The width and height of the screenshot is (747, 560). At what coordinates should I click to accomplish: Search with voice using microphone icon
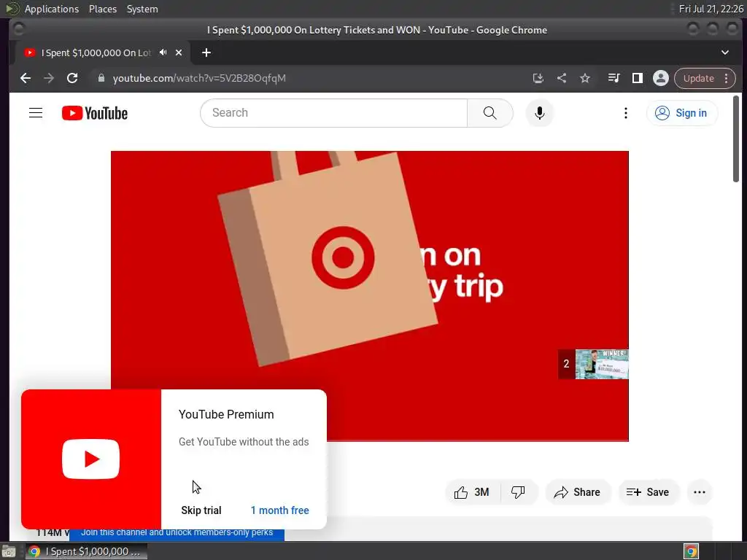tap(539, 113)
